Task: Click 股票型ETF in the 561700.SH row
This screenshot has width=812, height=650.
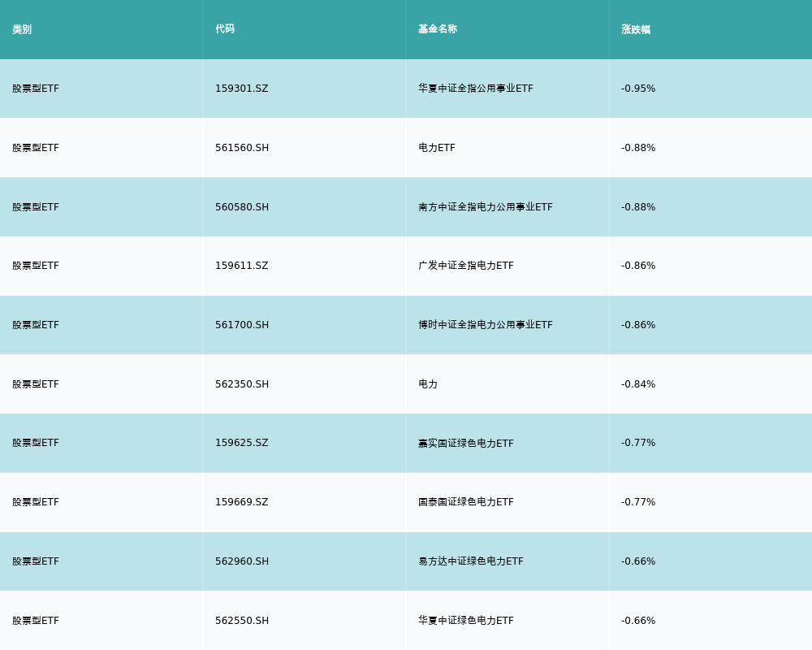Action: 36,325
